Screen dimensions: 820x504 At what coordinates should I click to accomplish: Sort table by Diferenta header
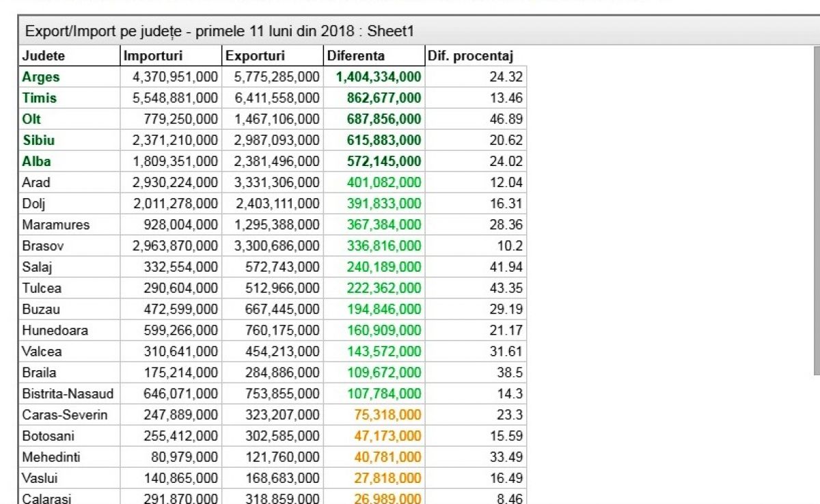pyautogui.click(x=373, y=56)
